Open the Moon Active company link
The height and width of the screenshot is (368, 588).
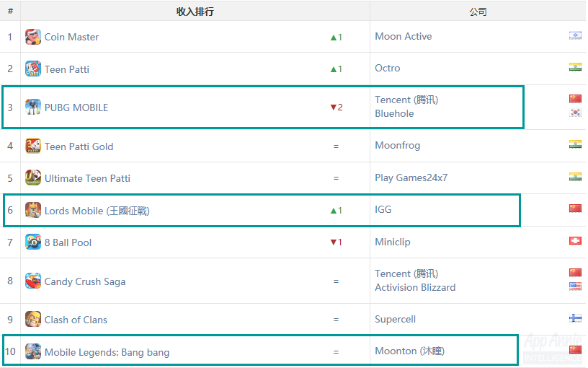point(403,36)
